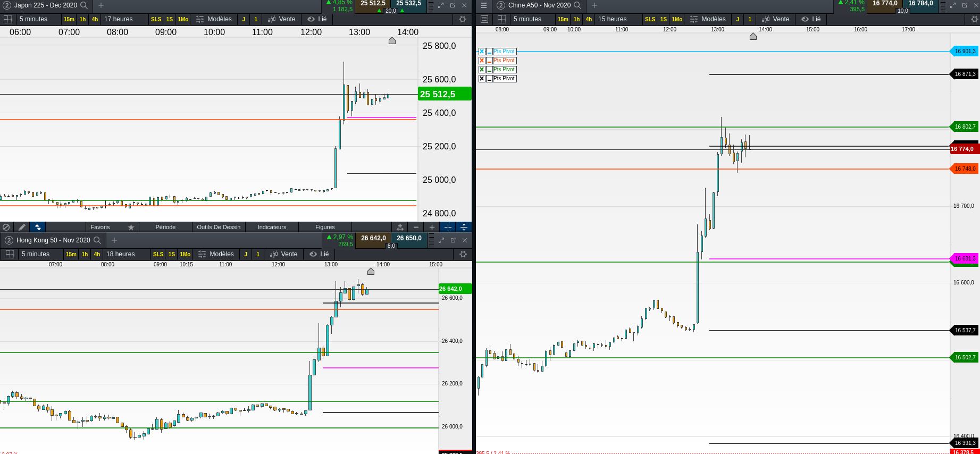Screen dimensions: 980x454
Task: Click the zoom out minus icon on drawing toolbar
Action: coord(416,227)
